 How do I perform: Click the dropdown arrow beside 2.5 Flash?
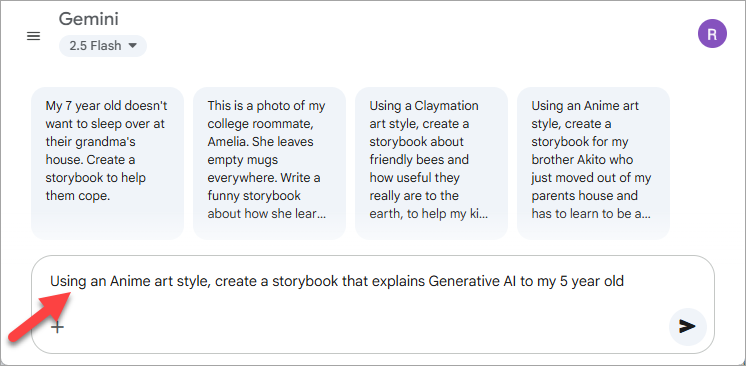click(x=133, y=46)
